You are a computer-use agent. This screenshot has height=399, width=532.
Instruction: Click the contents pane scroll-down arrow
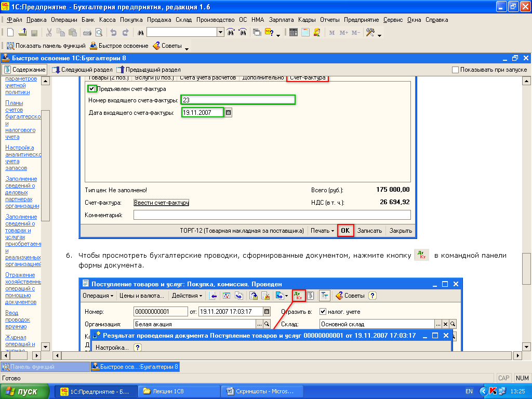coord(46,347)
